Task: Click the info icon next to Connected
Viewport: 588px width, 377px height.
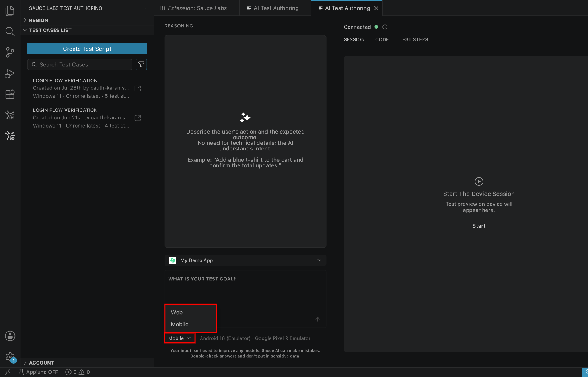Action: point(385,27)
